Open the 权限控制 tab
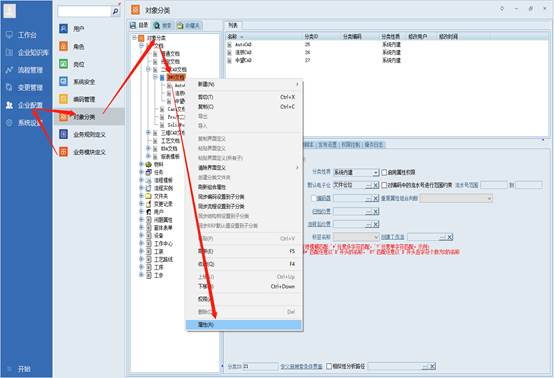 click(351, 144)
